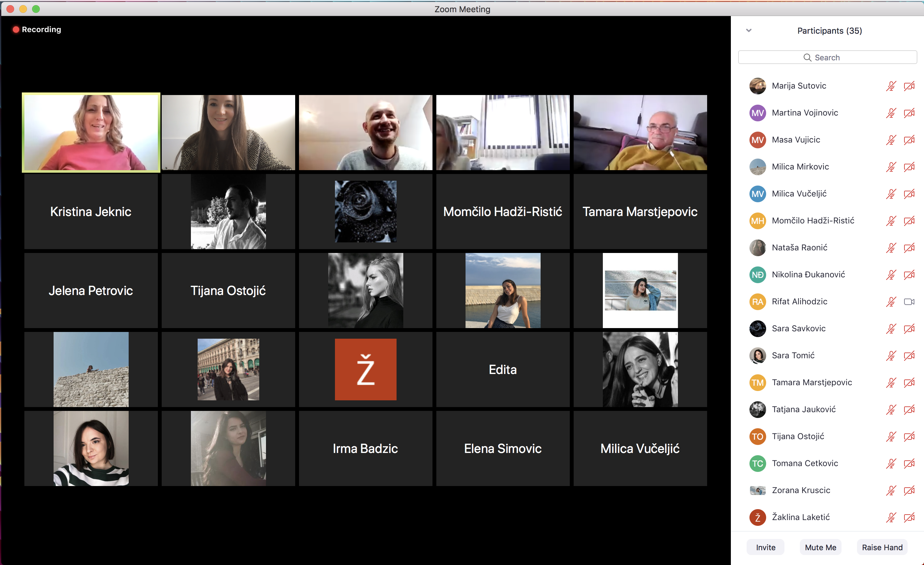Select Nikolina Đukanović in participants list
Viewport: 924px width, 565px height.
click(828, 274)
